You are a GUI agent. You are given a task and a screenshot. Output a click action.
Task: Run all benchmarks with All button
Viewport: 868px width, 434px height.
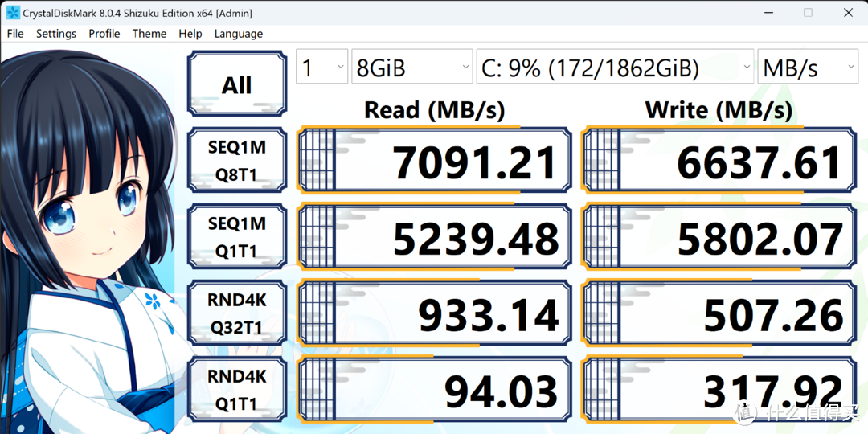237,84
